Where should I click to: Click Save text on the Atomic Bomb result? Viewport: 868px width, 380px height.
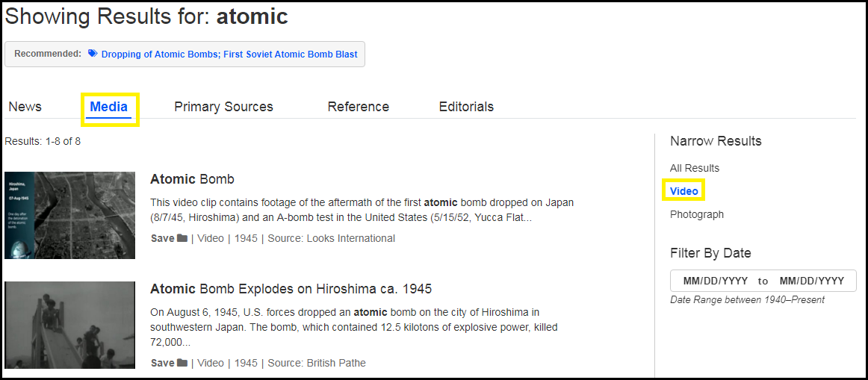[162, 239]
